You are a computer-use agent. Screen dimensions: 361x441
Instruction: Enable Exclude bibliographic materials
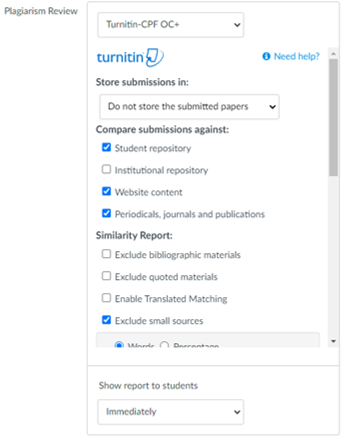106,254
